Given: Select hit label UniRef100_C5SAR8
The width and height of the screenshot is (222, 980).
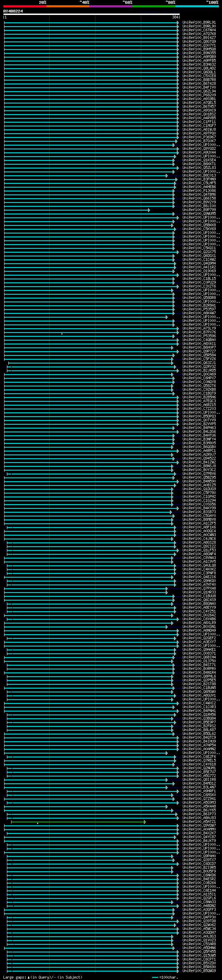Looking at the screenshot, I should point(199,944).
